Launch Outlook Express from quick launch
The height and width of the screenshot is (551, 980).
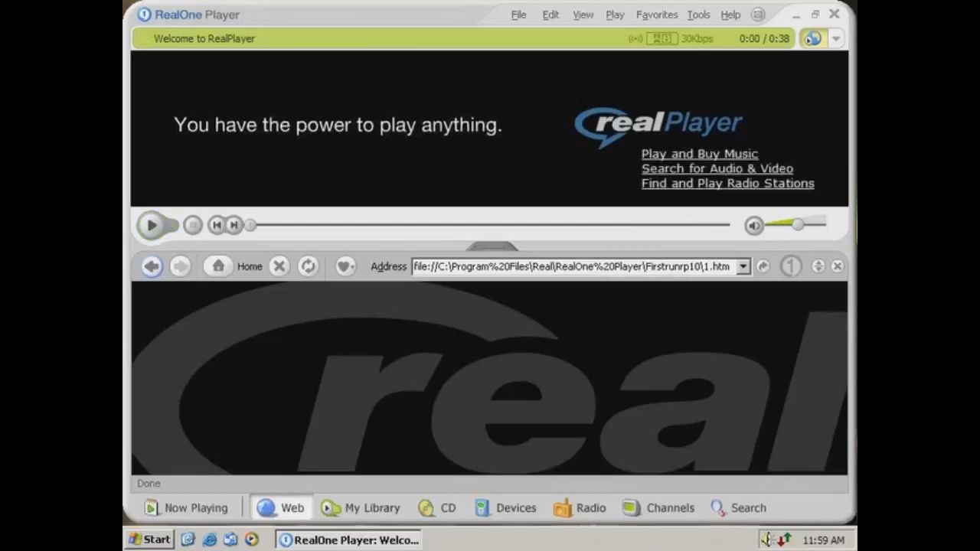coord(230,540)
